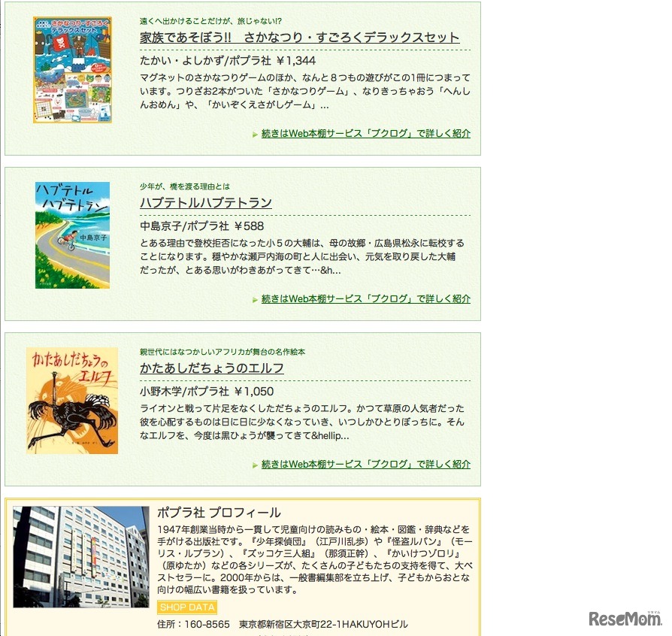The image size is (672, 636).
Task: Click the green arrow beside the さかなつり ブクログ link
Action: (255, 135)
